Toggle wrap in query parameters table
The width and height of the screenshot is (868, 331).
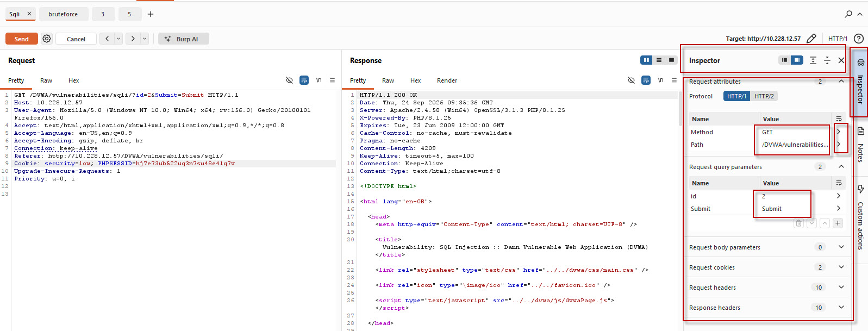839,183
